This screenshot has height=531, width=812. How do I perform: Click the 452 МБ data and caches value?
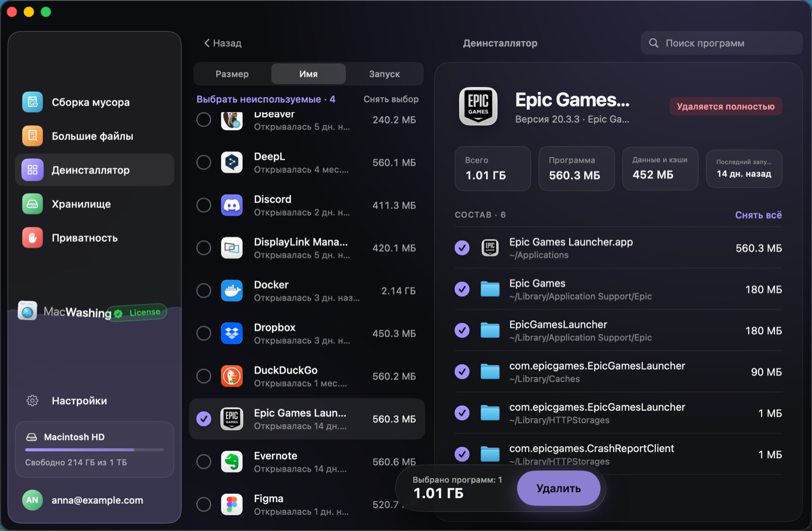[x=653, y=175]
